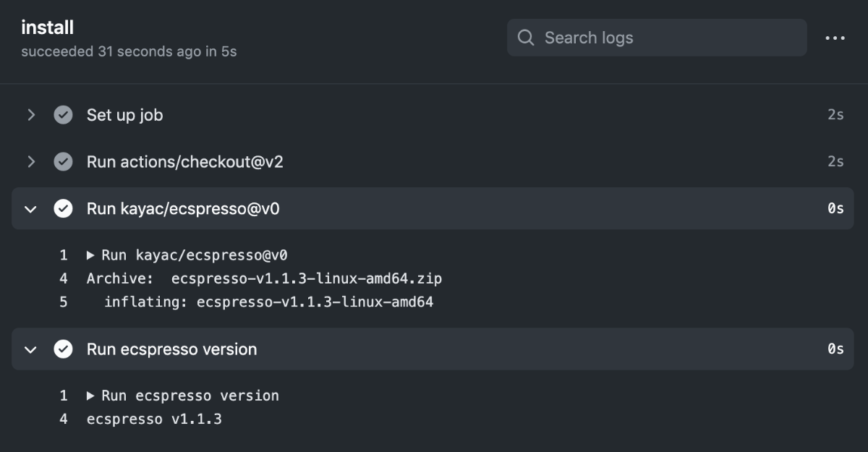868x452 pixels.
Task: Collapse the Run kayac/ecspresso@v0 step
Action: tap(30, 209)
